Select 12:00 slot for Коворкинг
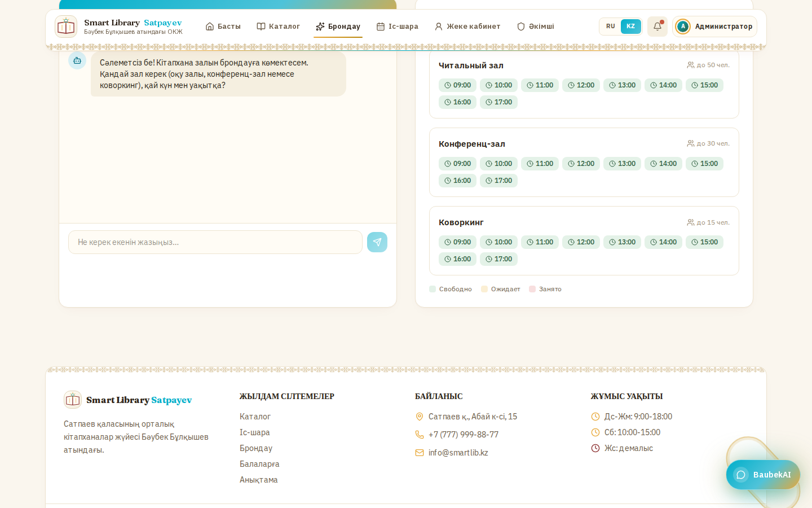This screenshot has width=812, height=508. tap(581, 242)
